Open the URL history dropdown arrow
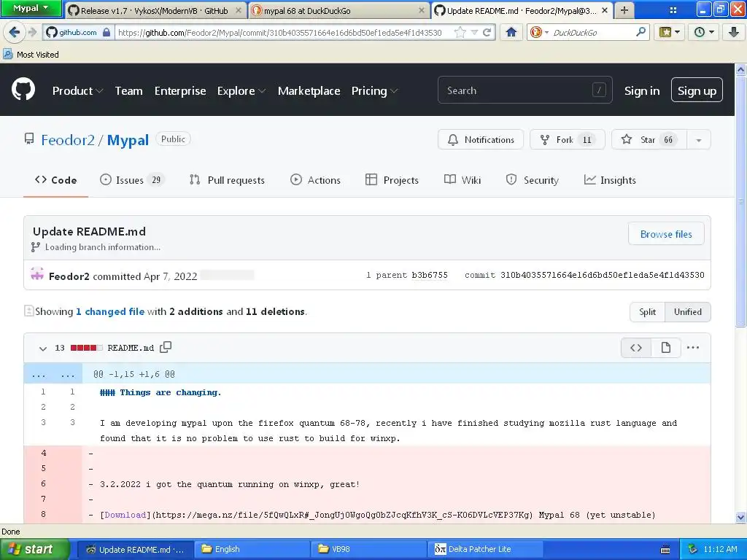The width and height of the screenshot is (747, 560). pos(474,32)
